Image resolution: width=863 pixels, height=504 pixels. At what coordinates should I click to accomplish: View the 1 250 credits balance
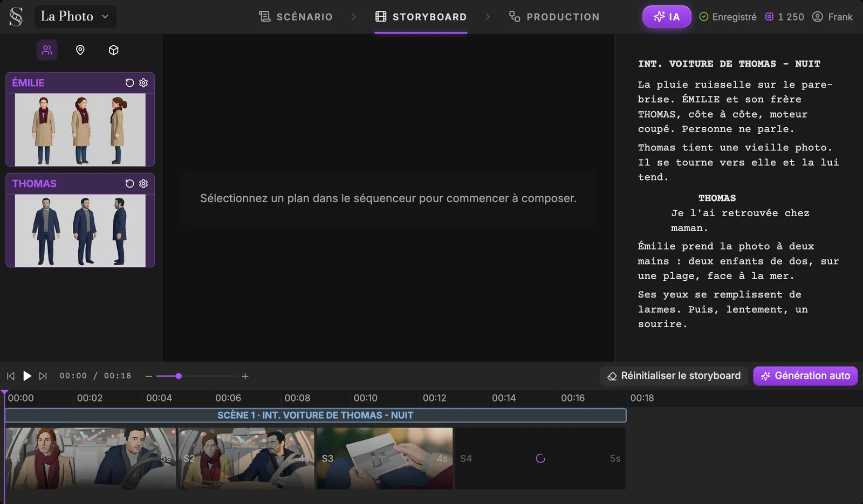(784, 17)
